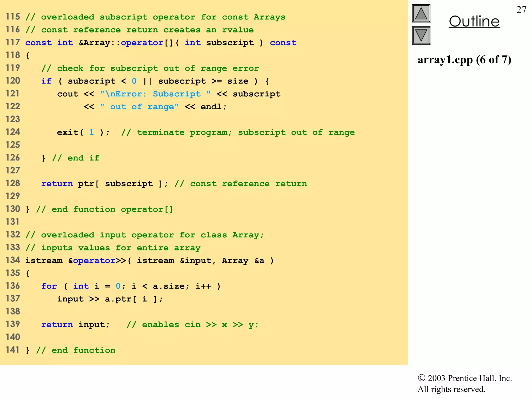The height and width of the screenshot is (399, 532).
Task: Select line 116 const reference return comment
Action: 139,30
